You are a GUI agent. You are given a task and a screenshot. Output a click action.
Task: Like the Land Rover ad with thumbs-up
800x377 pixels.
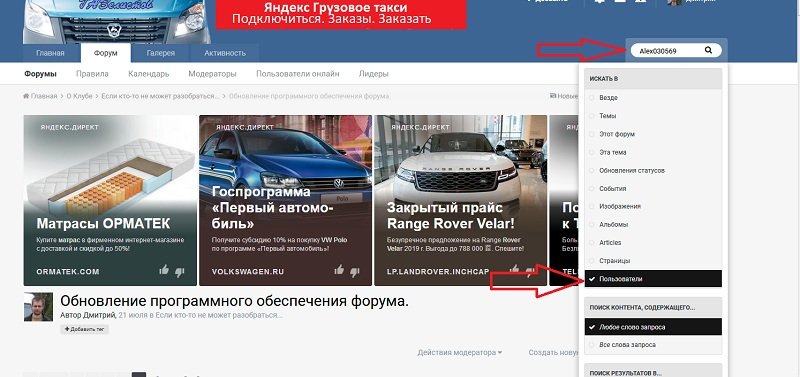point(515,269)
